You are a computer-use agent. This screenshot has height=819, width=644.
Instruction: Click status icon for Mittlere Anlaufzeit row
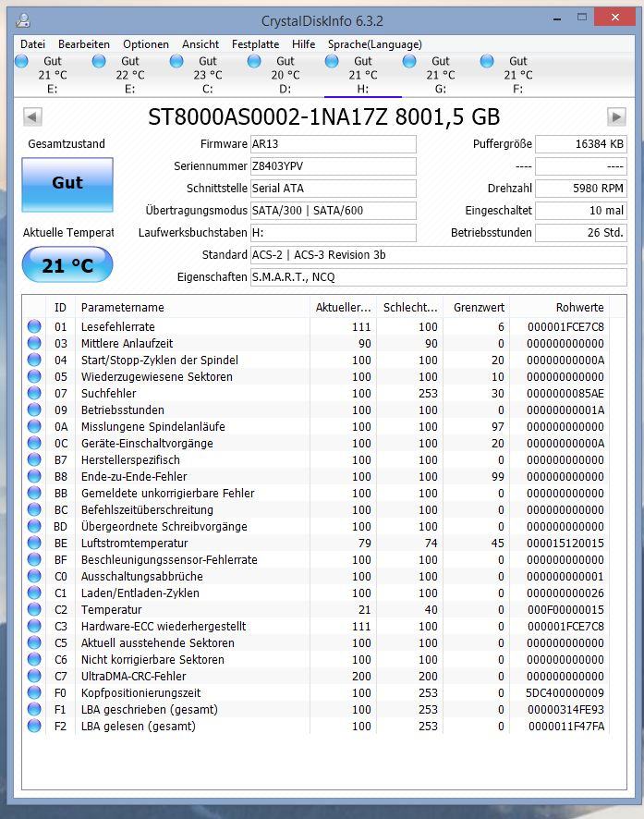tap(34, 343)
